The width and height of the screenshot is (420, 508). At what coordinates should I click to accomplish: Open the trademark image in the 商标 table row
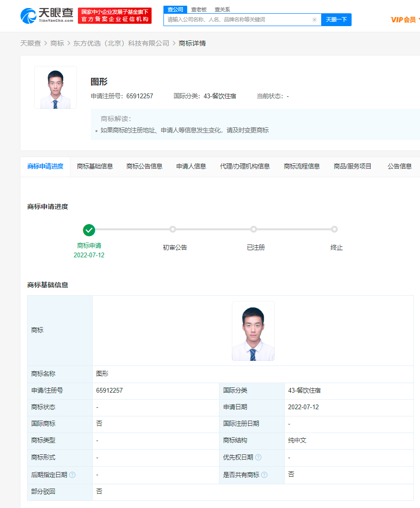[x=253, y=331]
